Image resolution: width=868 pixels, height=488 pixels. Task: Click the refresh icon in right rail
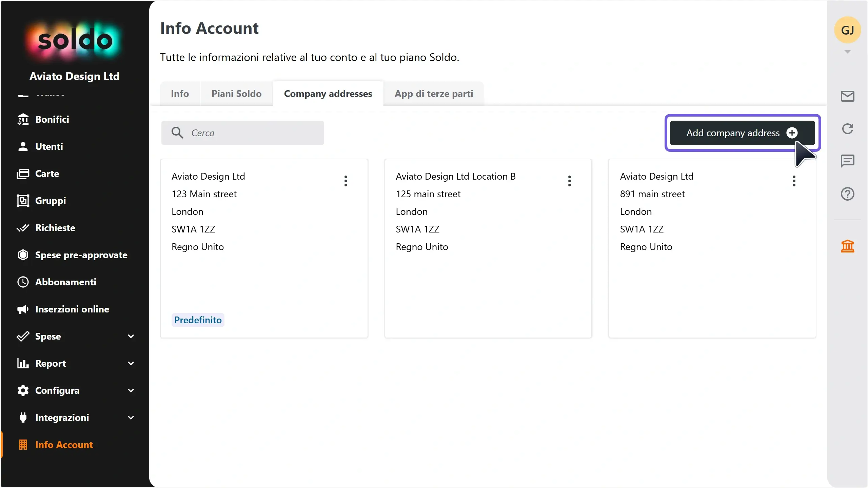(x=847, y=128)
